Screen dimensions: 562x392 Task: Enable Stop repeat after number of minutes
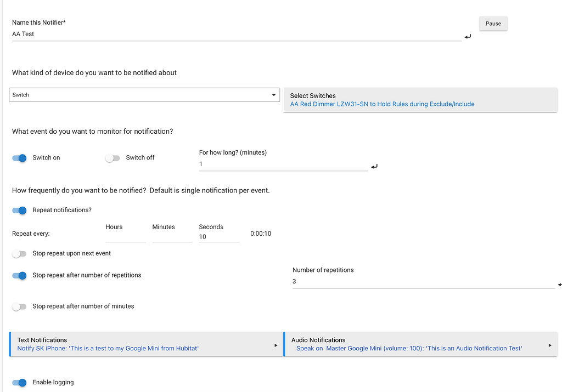(20, 307)
